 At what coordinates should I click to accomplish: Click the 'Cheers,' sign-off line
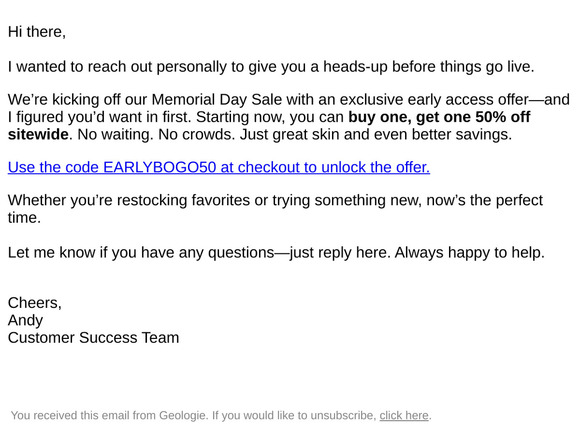pos(34,303)
